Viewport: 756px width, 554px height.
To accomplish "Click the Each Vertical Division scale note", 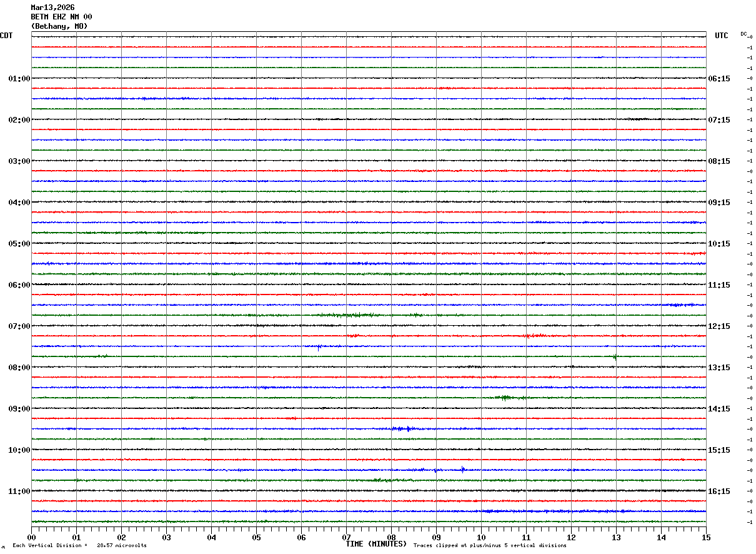I will 79,546.
